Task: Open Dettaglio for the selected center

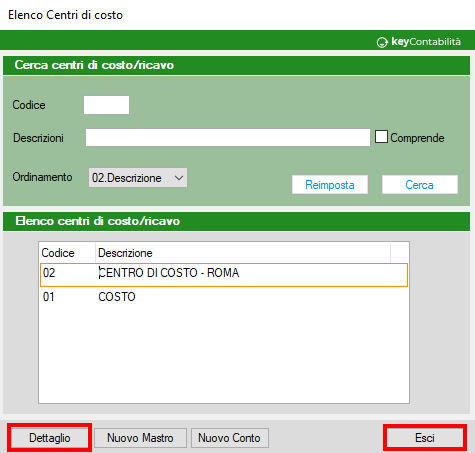Action: click(x=50, y=438)
